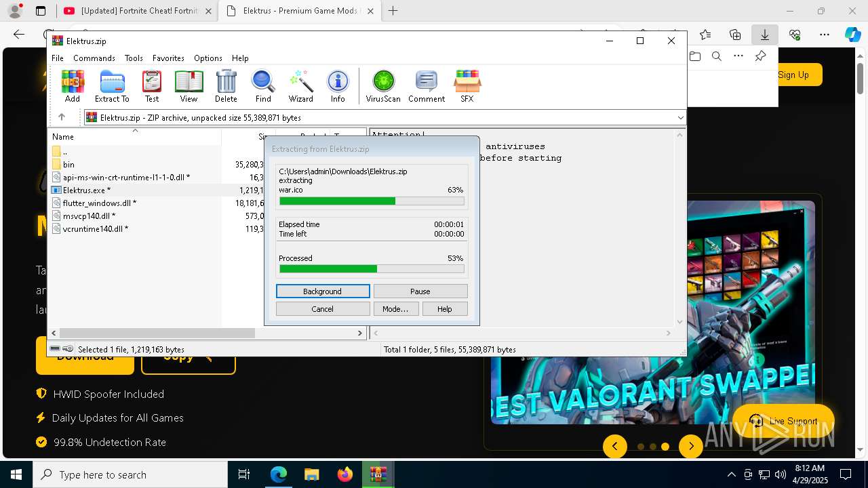Screen dimensions: 868x488
Task: Launch the Wizard wand icon
Action: pos(300,86)
